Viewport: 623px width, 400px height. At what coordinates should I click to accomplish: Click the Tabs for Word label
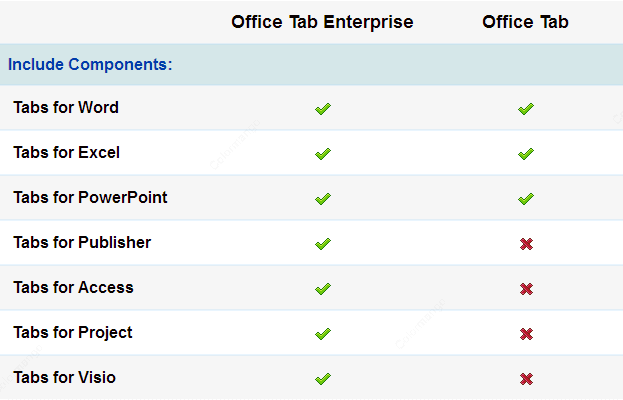pos(66,107)
